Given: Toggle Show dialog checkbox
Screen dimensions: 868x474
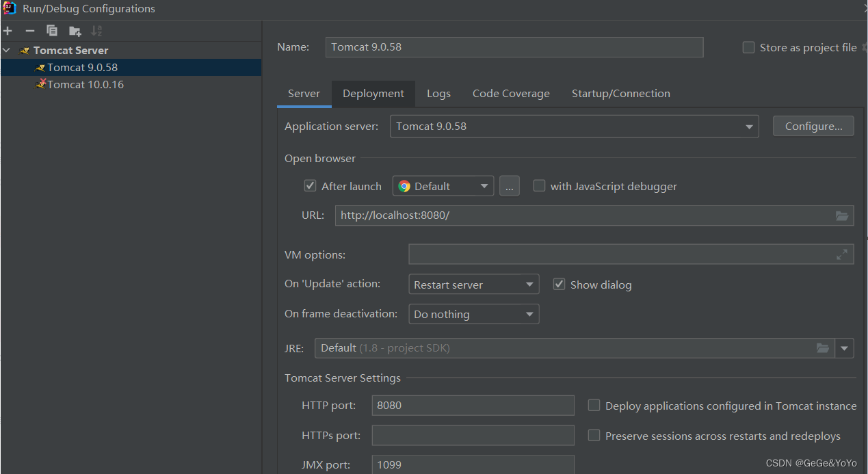Looking at the screenshot, I should (559, 285).
